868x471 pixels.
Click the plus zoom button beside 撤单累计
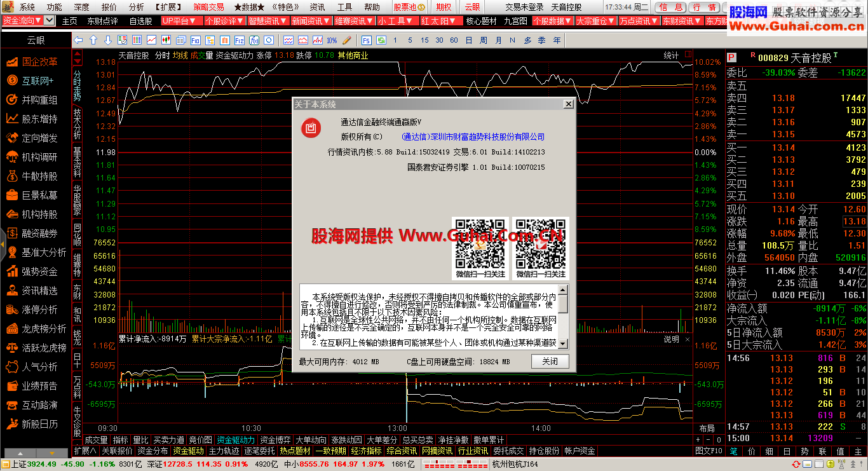click(698, 440)
